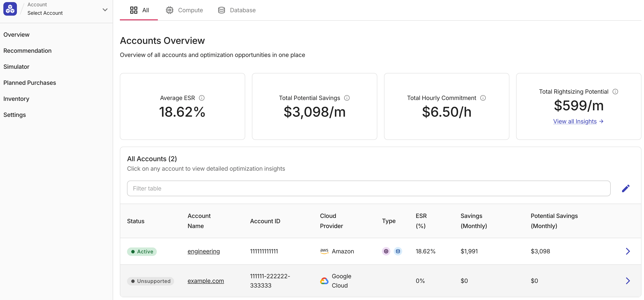Click the Amazon provider name

tap(343, 251)
